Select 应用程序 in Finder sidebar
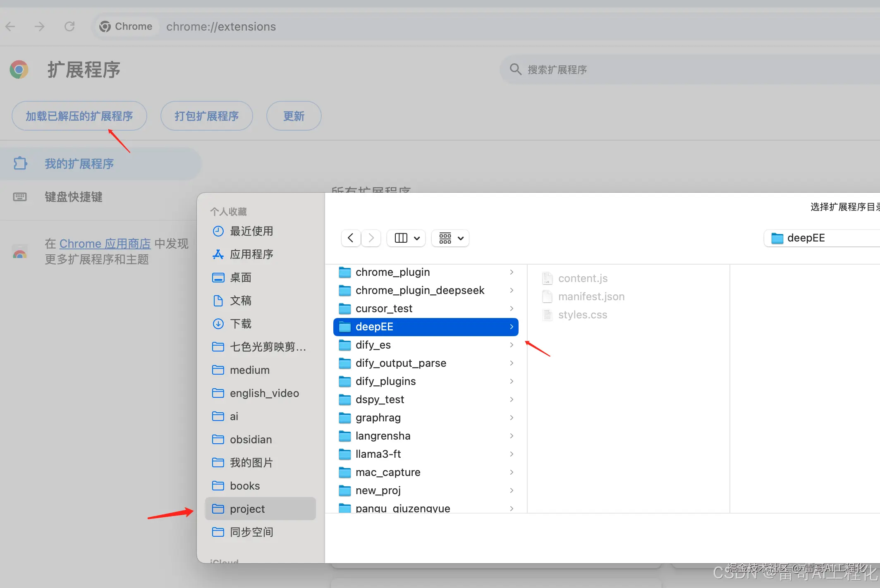Viewport: 880px width, 588px height. [x=261, y=254]
